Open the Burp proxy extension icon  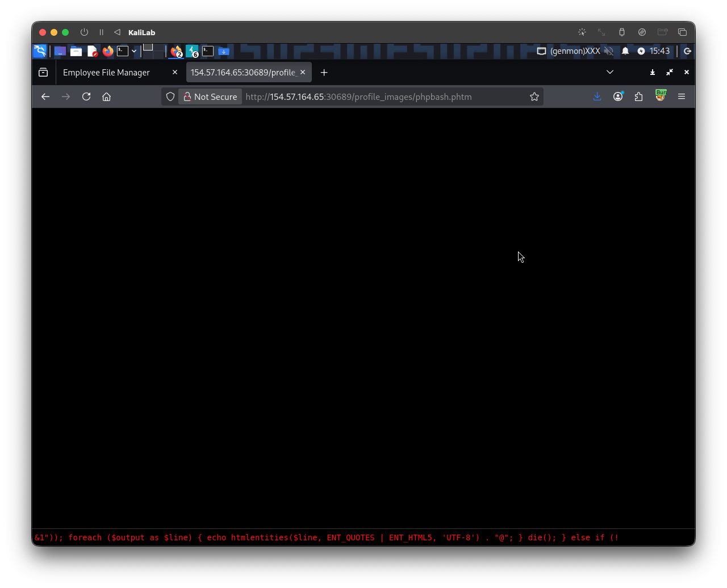pos(660,96)
